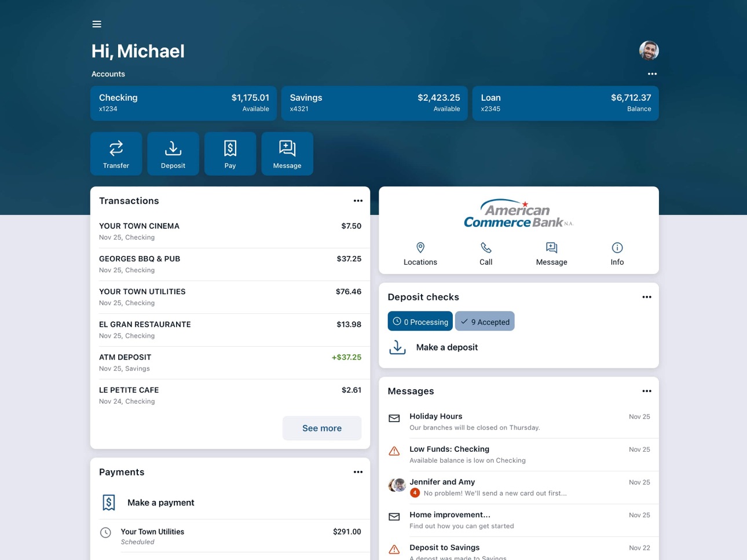Click the See more button
Viewport: 747px width, 560px height.
tap(322, 428)
